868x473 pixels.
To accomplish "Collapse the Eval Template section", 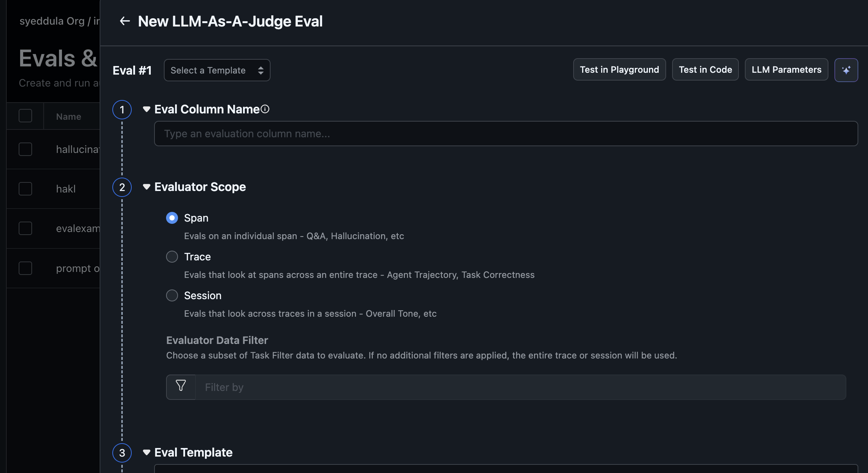I will pyautogui.click(x=147, y=452).
